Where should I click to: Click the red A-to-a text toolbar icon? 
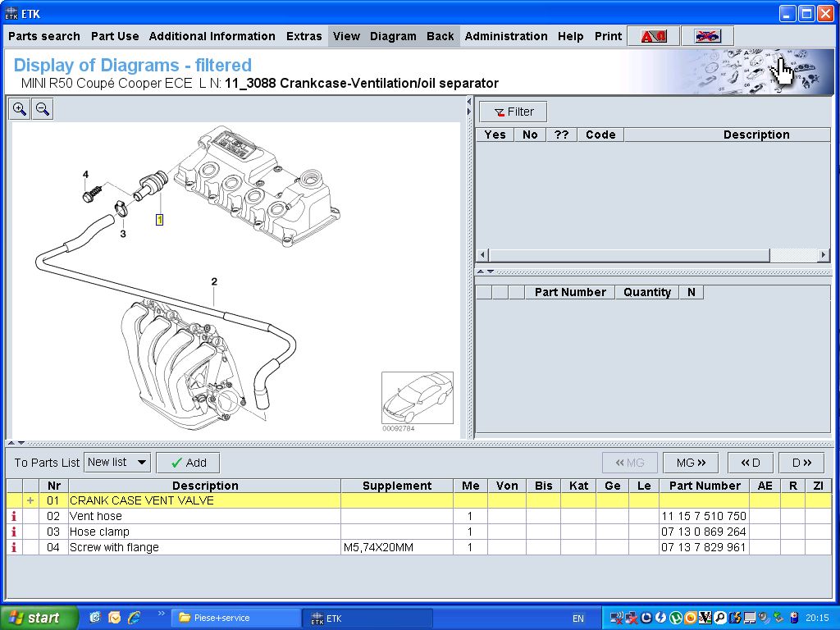(654, 36)
